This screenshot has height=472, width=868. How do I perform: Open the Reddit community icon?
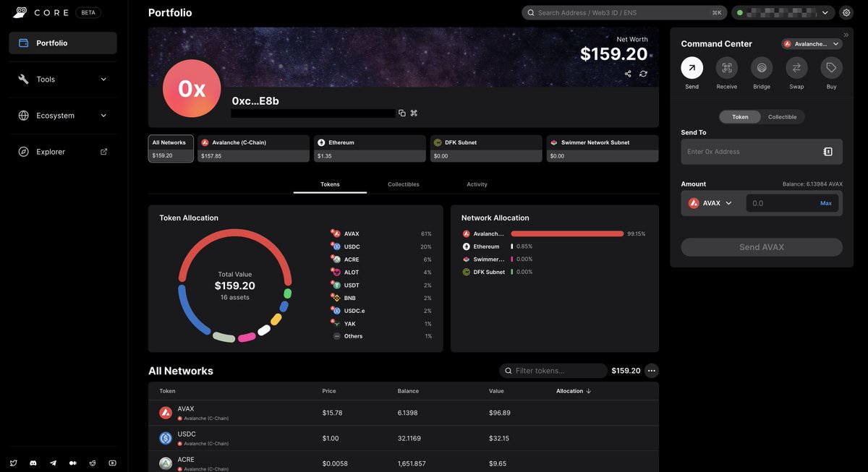pyautogui.click(x=93, y=463)
